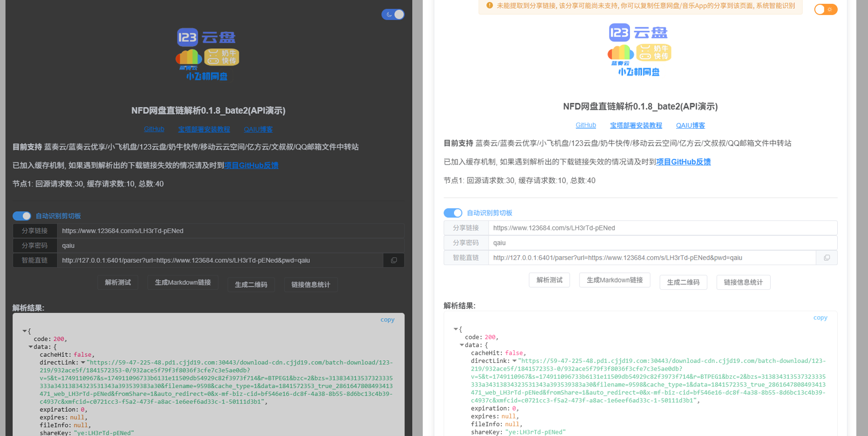This screenshot has height=436, width=868.
Task: Collapse the root JSON node in the dark panel
Action: [25, 332]
